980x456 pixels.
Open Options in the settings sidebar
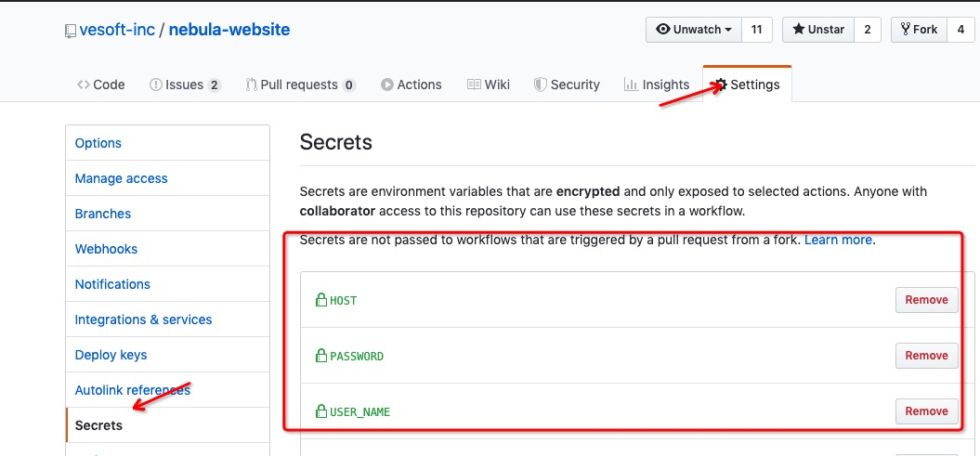[x=167, y=143]
